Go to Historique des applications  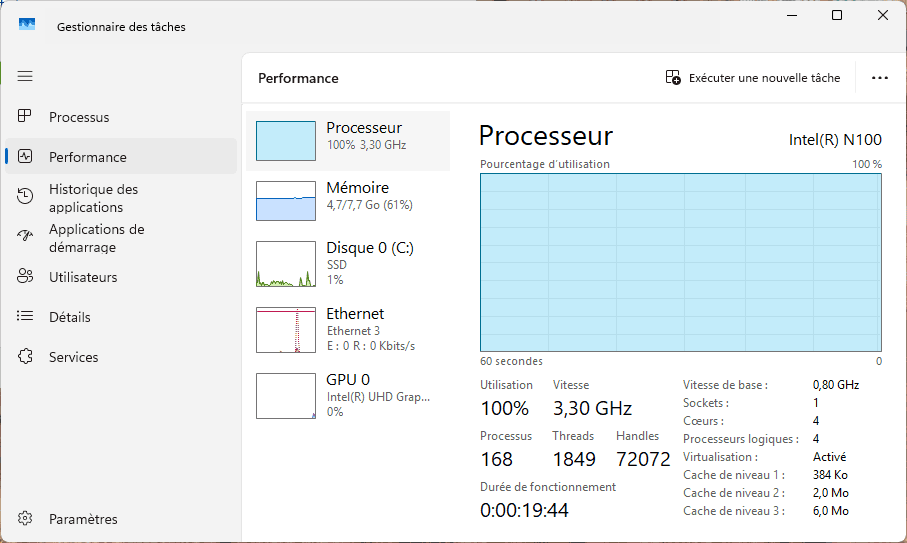tap(121, 198)
